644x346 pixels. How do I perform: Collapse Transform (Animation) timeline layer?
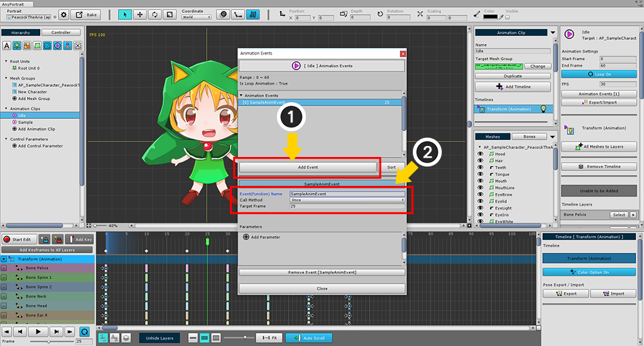pos(4,259)
